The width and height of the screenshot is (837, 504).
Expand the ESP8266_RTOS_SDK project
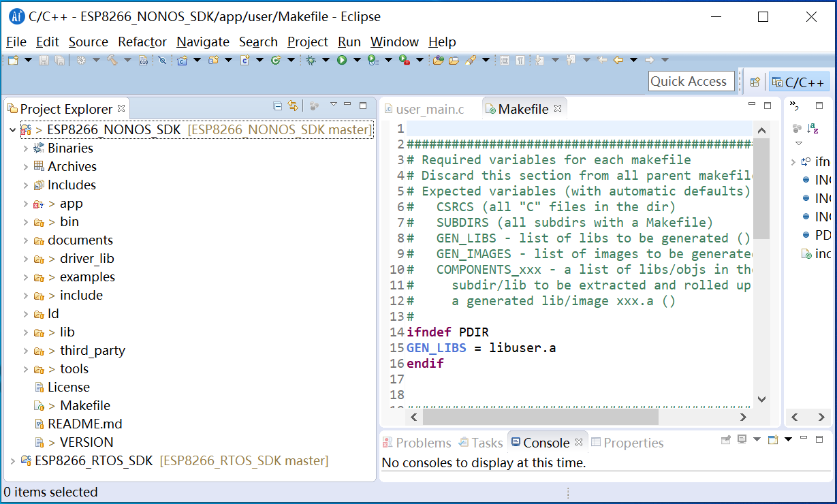coord(13,461)
